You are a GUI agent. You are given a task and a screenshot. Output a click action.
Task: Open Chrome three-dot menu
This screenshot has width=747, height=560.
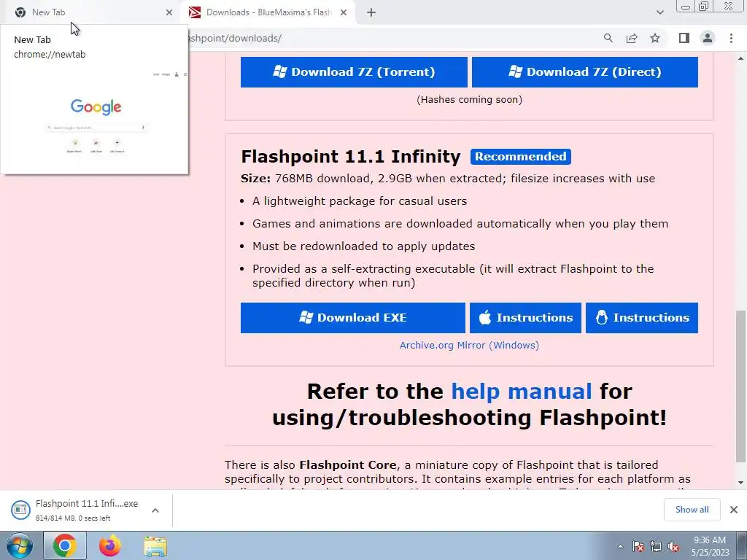point(731,38)
